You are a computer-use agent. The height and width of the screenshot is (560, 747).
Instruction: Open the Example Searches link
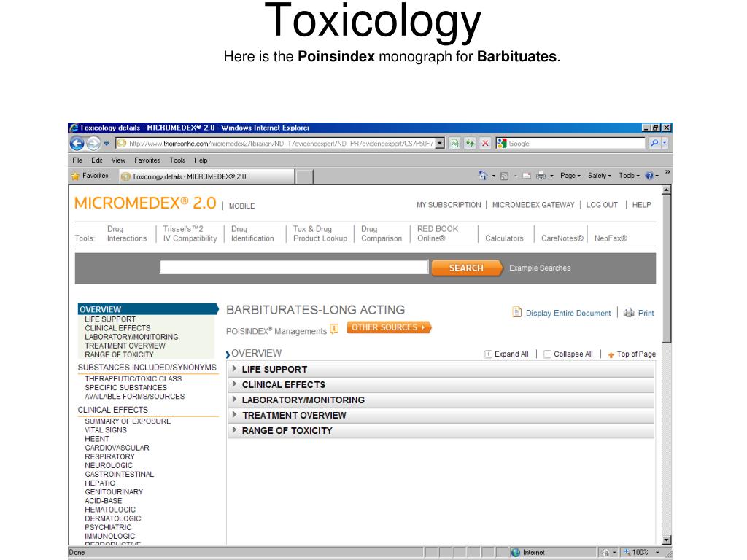click(x=540, y=268)
